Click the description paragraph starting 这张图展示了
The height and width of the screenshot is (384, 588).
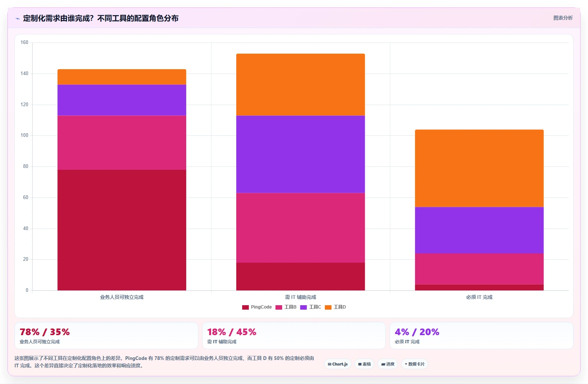click(164, 362)
